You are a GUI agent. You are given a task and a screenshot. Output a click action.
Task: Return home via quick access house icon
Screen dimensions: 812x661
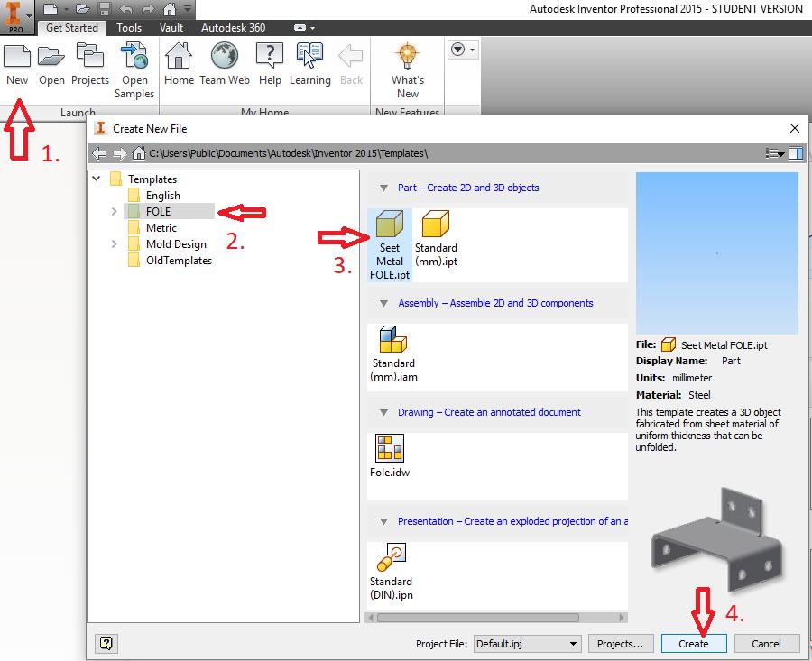pos(170,9)
